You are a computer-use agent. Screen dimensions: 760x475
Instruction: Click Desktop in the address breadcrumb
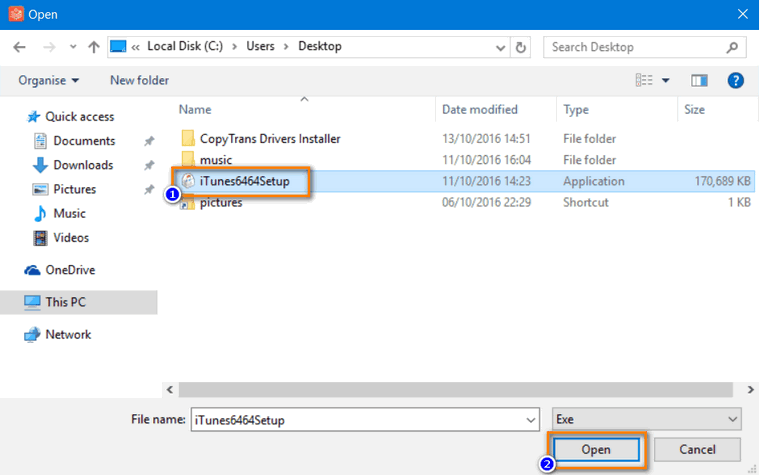(x=320, y=46)
